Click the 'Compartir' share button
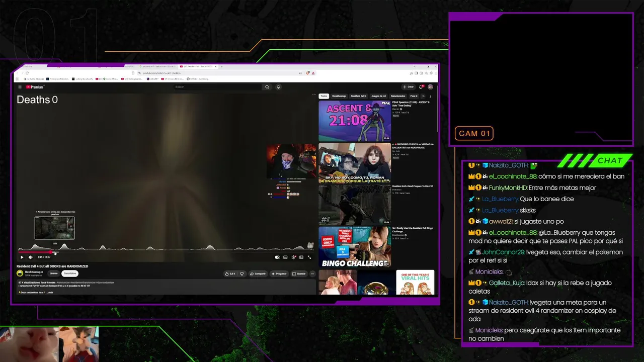Viewport: 644px width, 362px height. (x=258, y=274)
